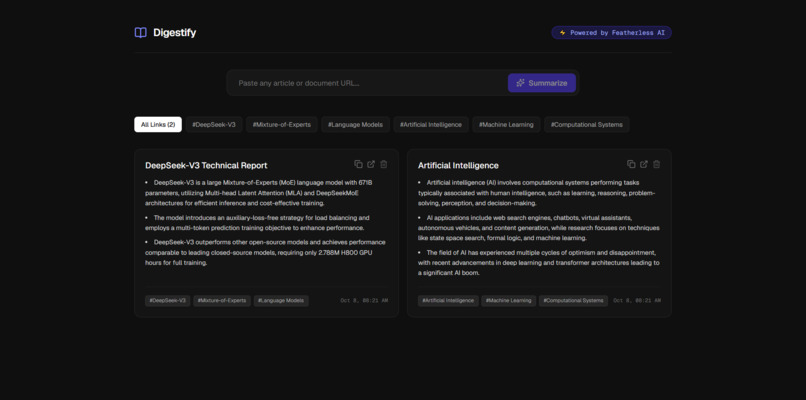Click the lightning bolt icon in Featherless badge
The image size is (806, 400).
point(562,33)
